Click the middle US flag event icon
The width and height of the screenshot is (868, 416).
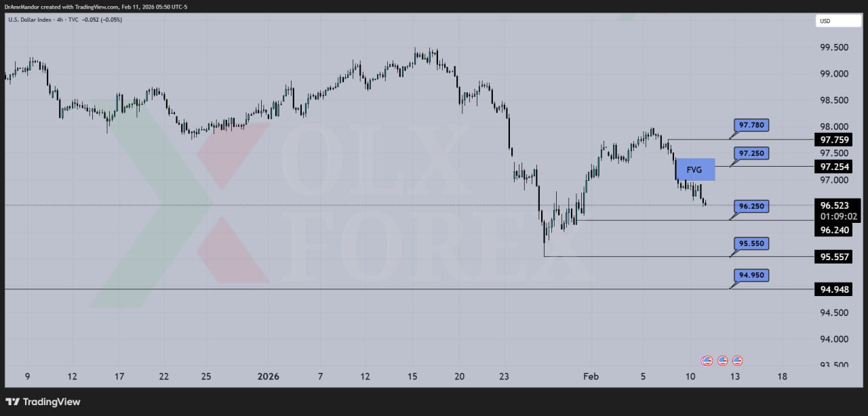(x=722, y=360)
